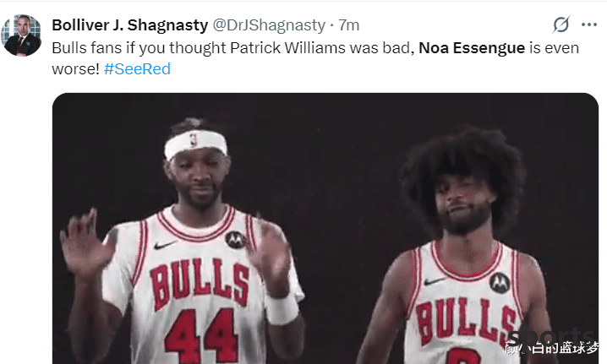Open Bolliver J. Shagnasty's profile avatar
The width and height of the screenshot is (607, 364).
point(22,35)
